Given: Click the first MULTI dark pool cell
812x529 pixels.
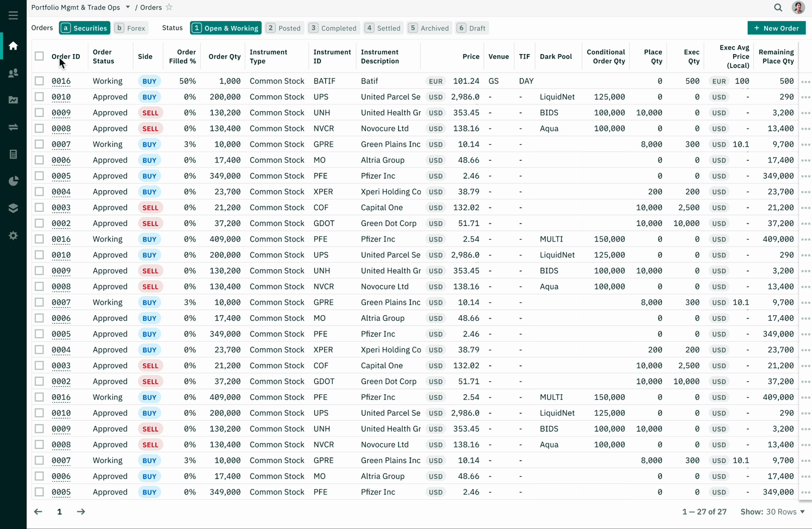Looking at the screenshot, I should (551, 239).
